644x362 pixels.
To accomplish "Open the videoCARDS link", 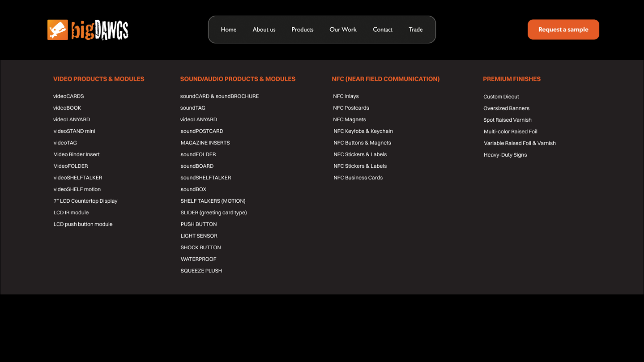I will click(68, 96).
